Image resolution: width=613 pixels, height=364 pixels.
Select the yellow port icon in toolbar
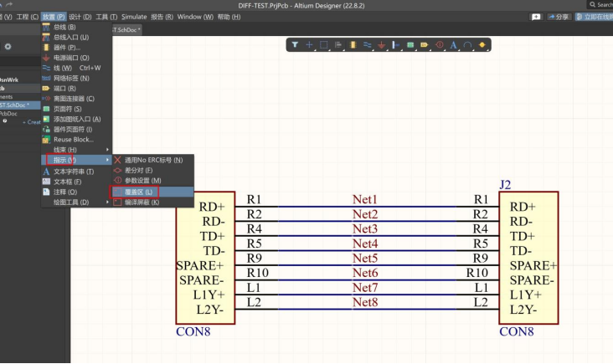click(425, 45)
